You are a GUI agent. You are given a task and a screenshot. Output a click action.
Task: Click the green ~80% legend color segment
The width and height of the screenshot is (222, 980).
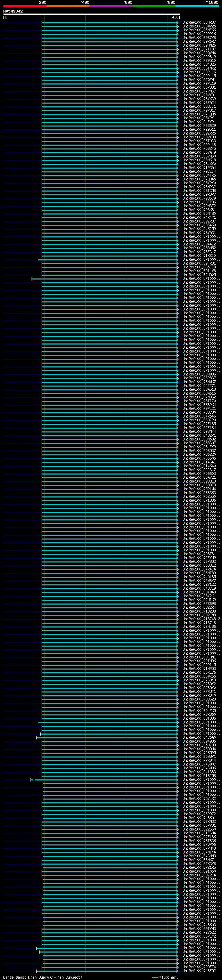click(154, 6)
